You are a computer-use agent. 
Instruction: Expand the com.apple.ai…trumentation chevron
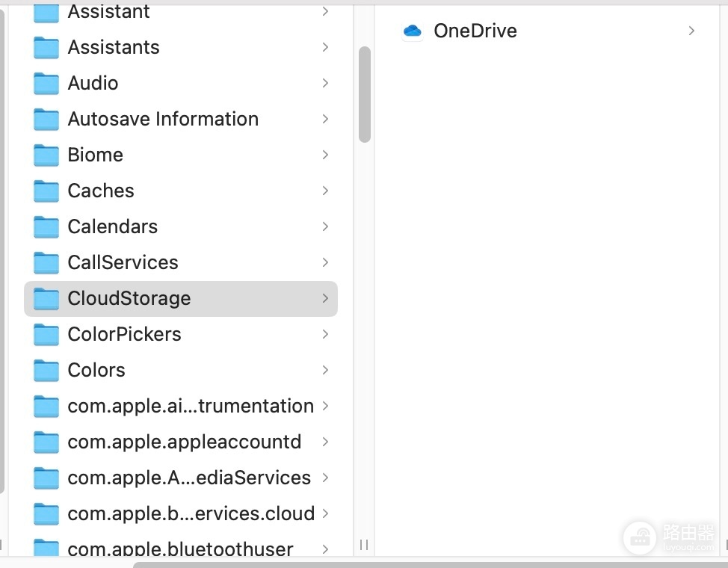325,406
